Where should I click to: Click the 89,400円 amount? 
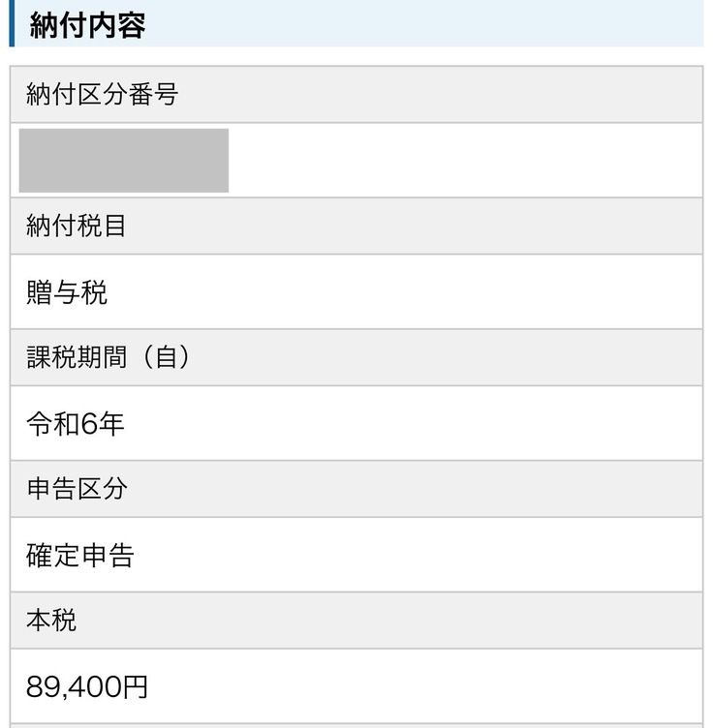87,687
